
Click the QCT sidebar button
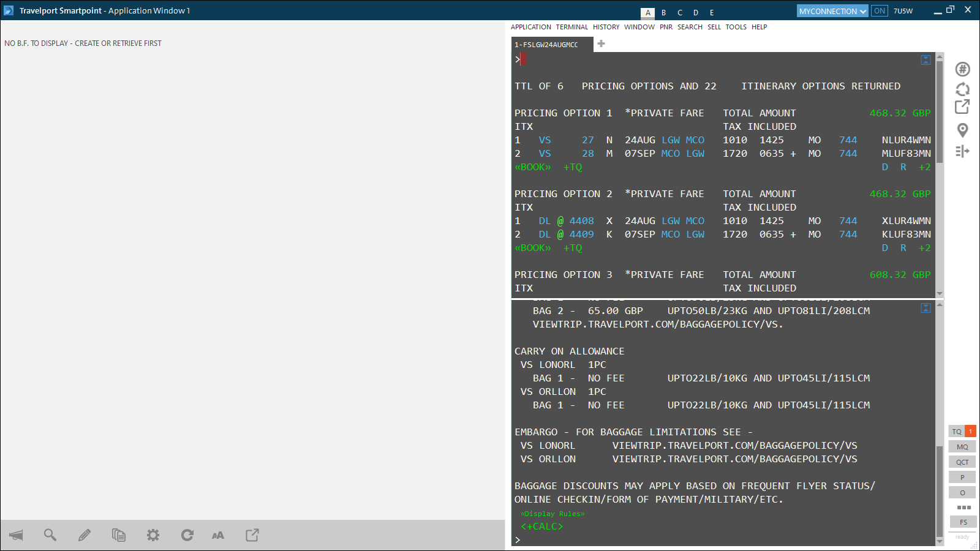pyautogui.click(x=962, y=462)
